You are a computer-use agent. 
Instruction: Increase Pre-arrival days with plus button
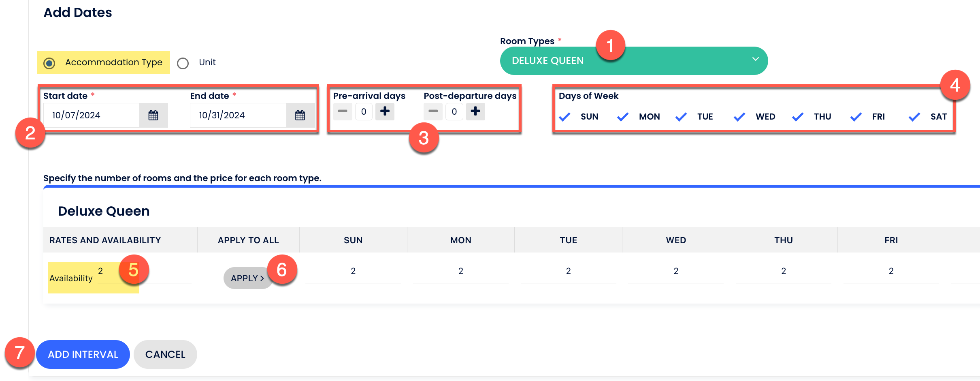click(385, 111)
